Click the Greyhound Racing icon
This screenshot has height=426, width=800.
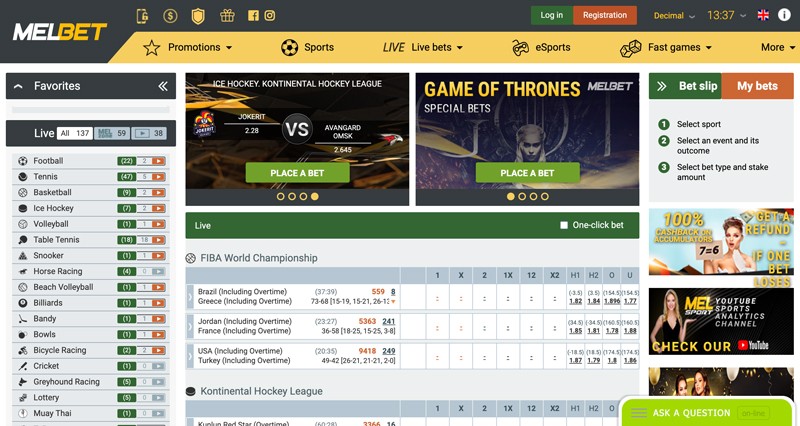[x=22, y=382]
